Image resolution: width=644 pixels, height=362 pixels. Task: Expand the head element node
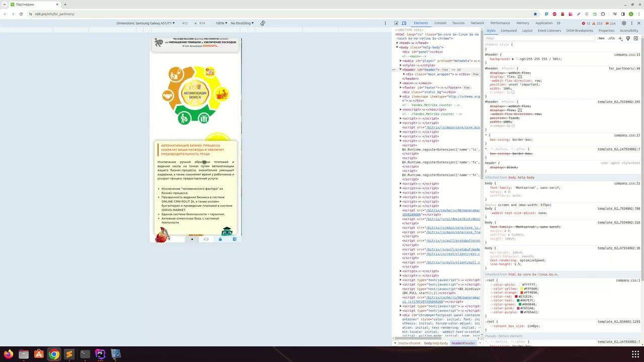397,43
